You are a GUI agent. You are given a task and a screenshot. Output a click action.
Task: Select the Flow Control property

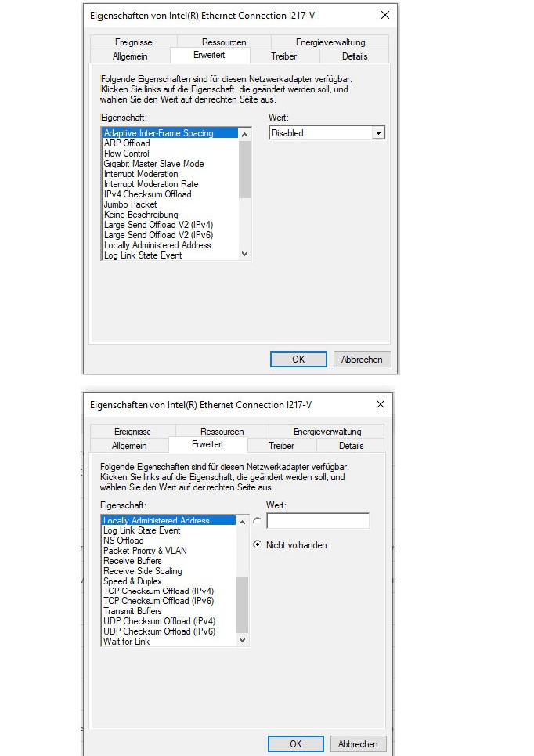[171, 154]
